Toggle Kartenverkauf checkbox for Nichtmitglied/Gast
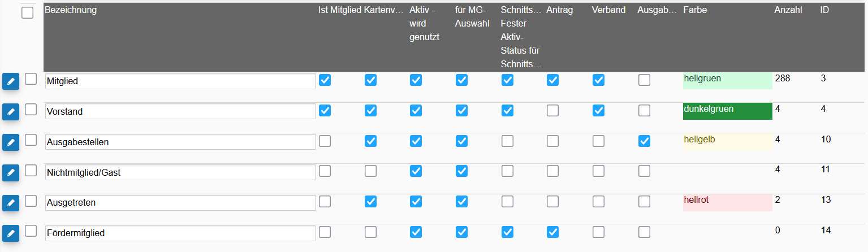 pos(370,171)
